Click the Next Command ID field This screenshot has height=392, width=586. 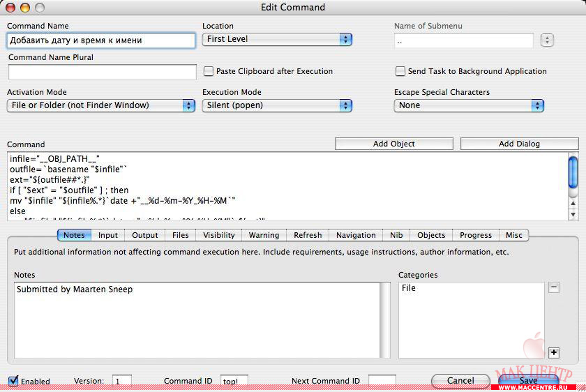pyautogui.click(x=382, y=381)
